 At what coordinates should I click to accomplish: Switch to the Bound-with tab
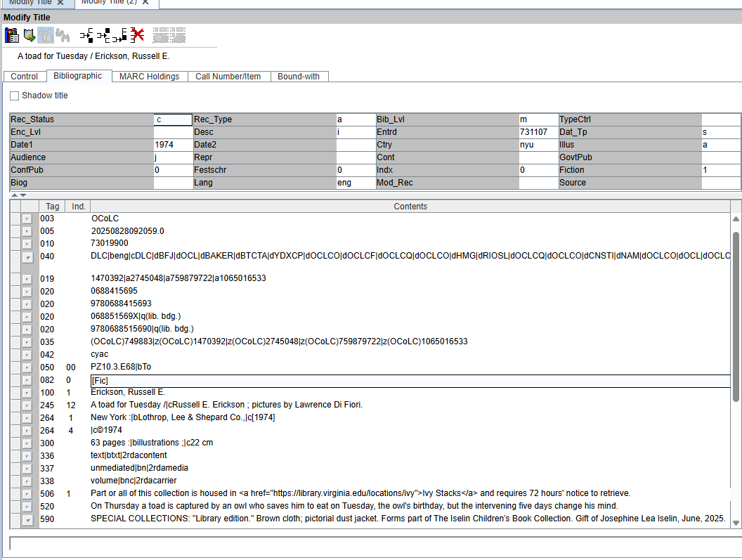coord(299,76)
